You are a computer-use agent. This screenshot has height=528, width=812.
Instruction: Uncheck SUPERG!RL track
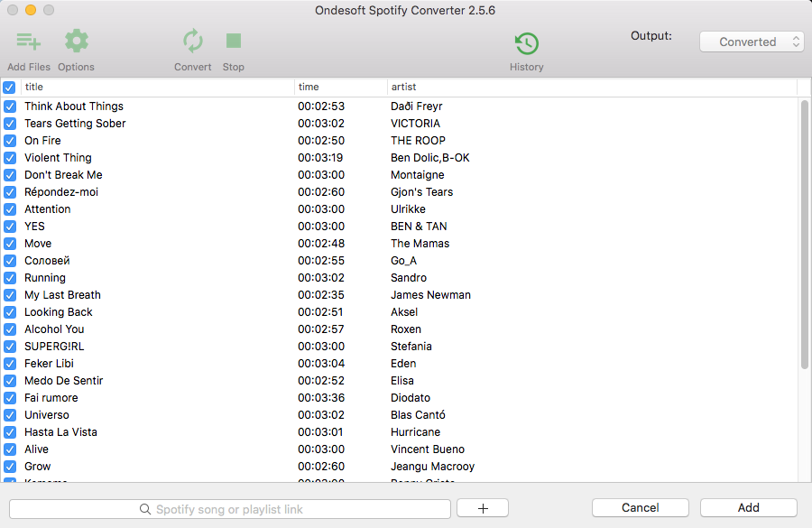[10, 347]
